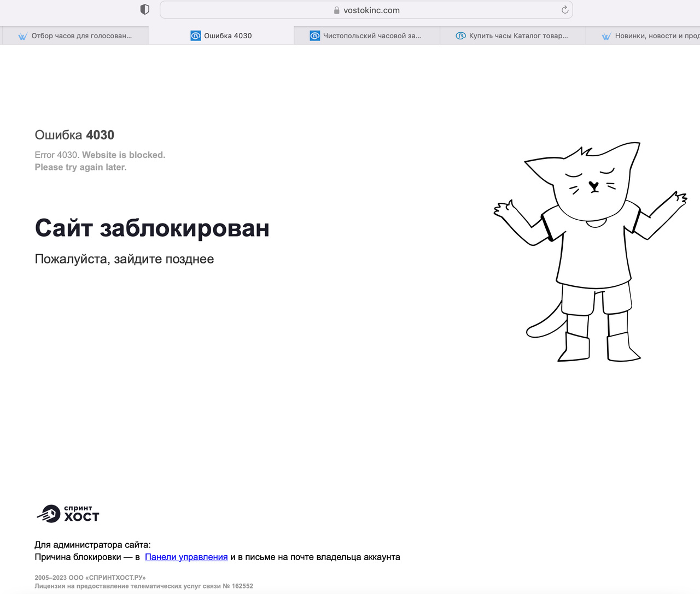Click the Privacy Report shield icon

144,9
